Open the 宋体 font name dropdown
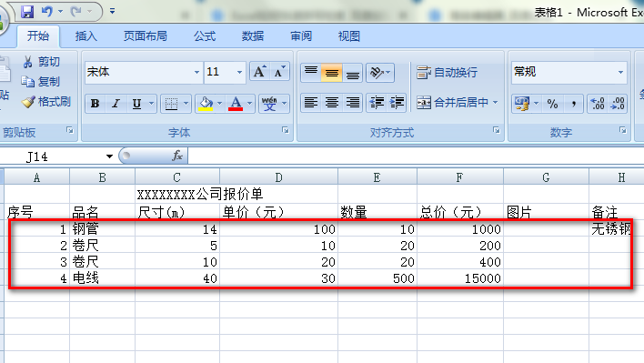The width and height of the screenshot is (644, 363). pyautogui.click(x=196, y=72)
